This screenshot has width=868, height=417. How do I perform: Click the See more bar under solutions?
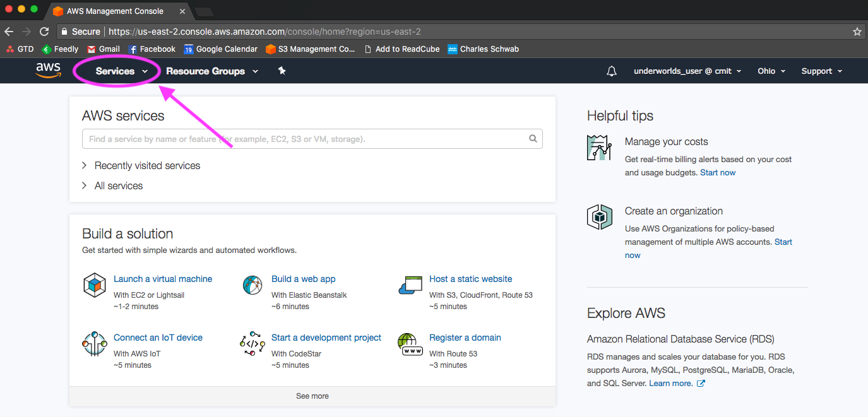coord(312,396)
